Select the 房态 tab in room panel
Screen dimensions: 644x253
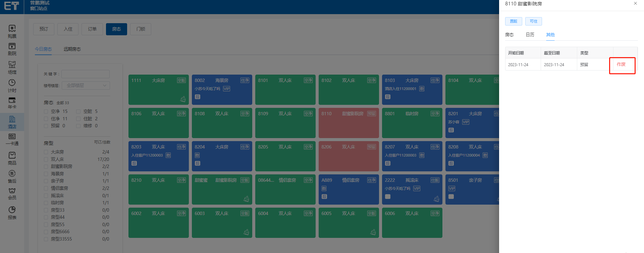coord(509,35)
